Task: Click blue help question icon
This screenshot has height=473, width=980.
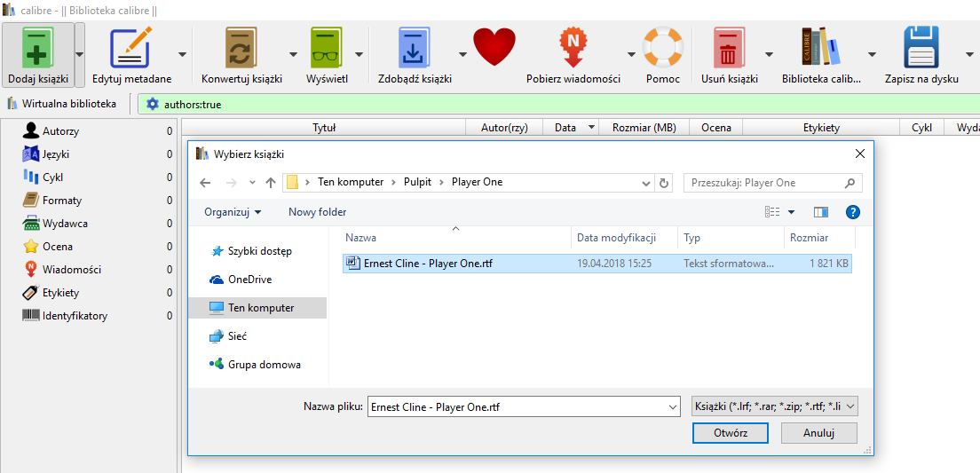Action: (x=852, y=212)
